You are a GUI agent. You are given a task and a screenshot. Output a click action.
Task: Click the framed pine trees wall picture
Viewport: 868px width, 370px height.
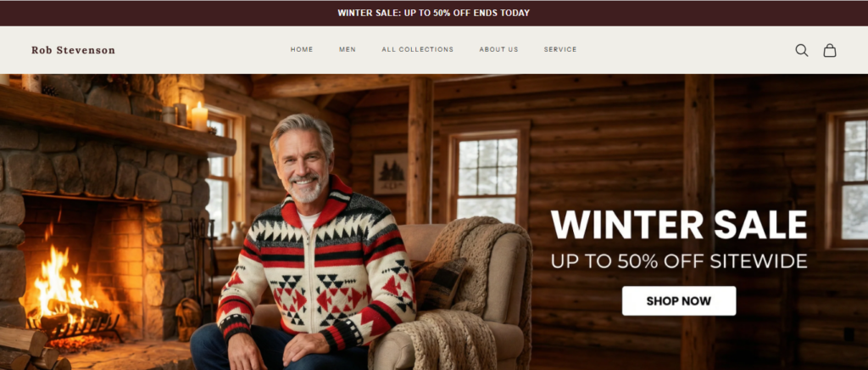(390, 173)
